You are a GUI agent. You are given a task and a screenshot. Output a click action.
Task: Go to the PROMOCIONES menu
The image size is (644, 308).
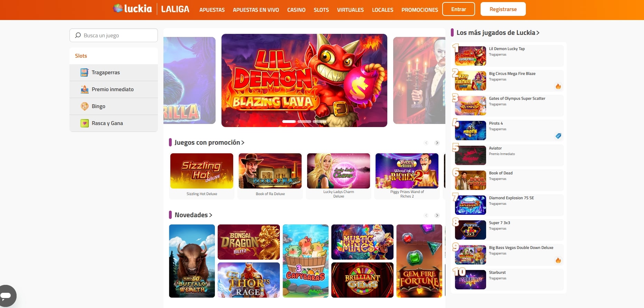pos(420,10)
